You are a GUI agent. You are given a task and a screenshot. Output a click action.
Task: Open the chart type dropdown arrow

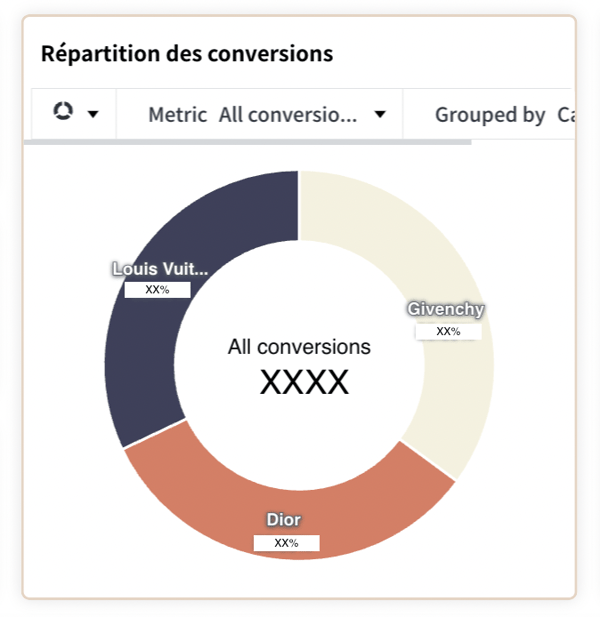point(93,115)
